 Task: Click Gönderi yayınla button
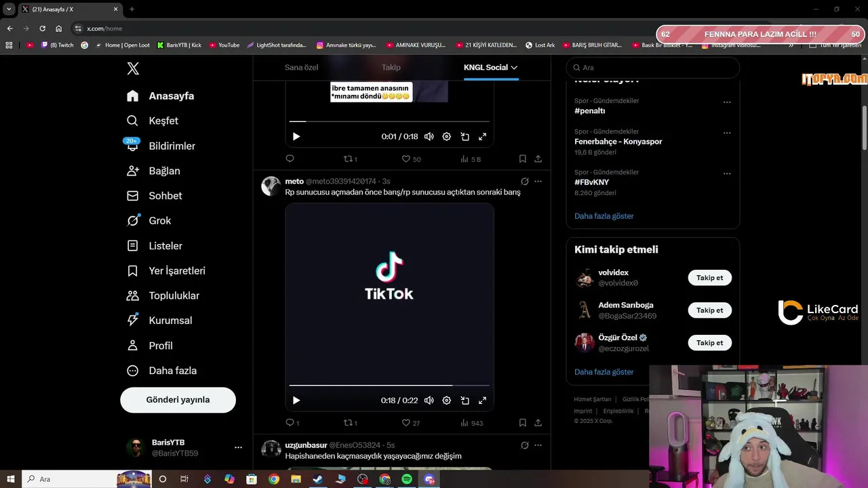[178, 400]
